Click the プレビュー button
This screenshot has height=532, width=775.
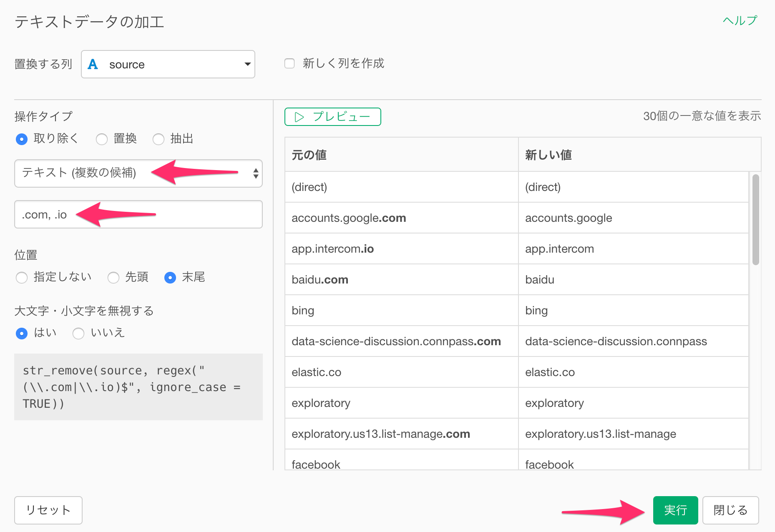click(333, 117)
